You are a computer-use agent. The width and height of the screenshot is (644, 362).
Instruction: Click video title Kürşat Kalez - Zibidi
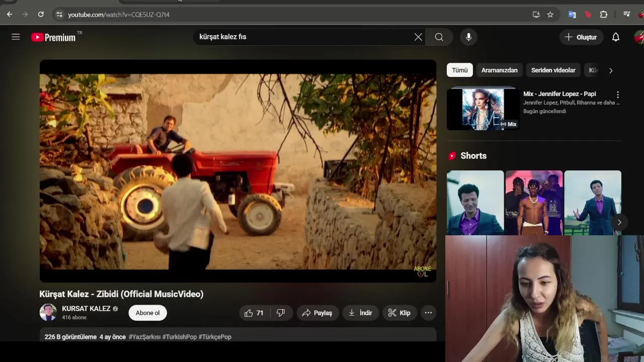[121, 294]
